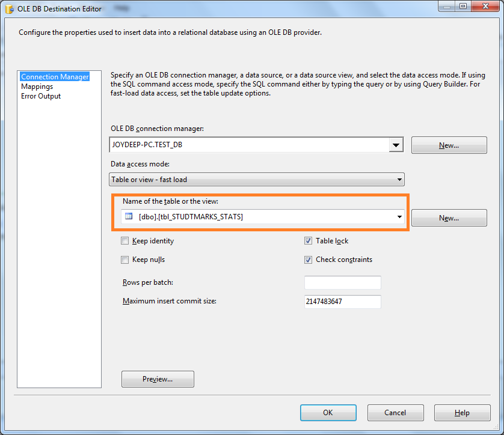This screenshot has width=504, height=435.
Task: Open the Help documentation
Action: click(462, 413)
